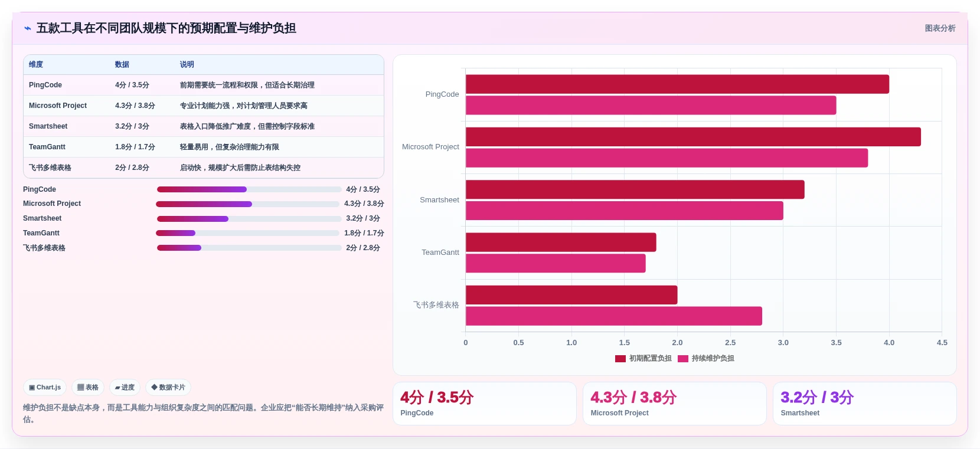
Task: Click progress list value 3.2分 / 3分
Action: click(x=363, y=218)
